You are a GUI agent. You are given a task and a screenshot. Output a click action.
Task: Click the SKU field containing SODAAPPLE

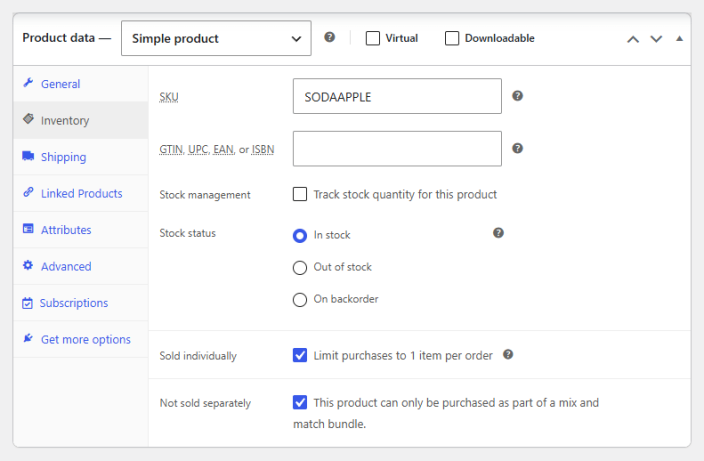pos(397,96)
